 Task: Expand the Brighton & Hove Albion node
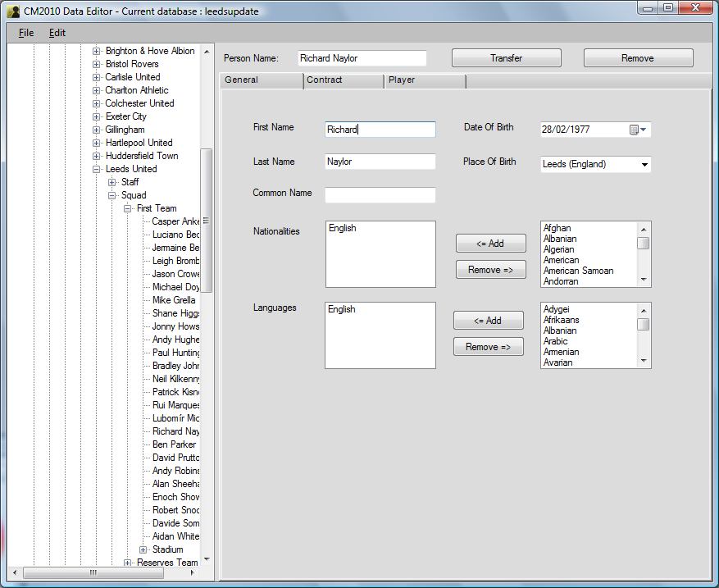coord(97,51)
